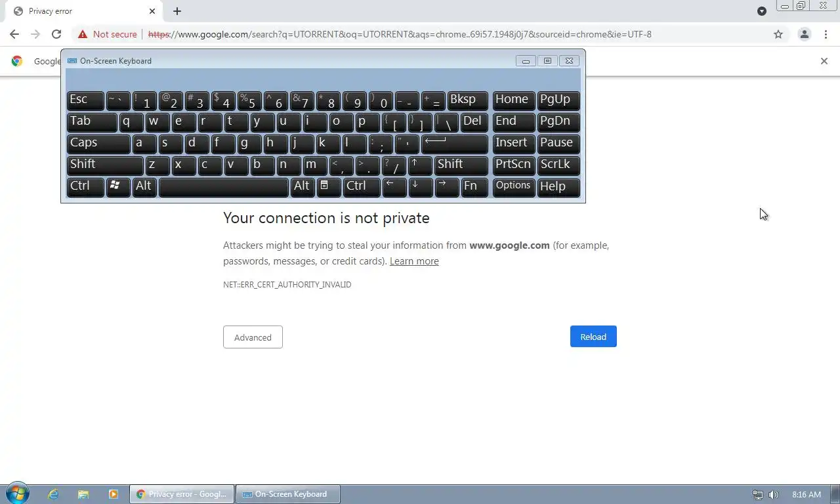Minimize the On-Screen Keyboard window
The width and height of the screenshot is (840, 504).
[x=526, y=61]
